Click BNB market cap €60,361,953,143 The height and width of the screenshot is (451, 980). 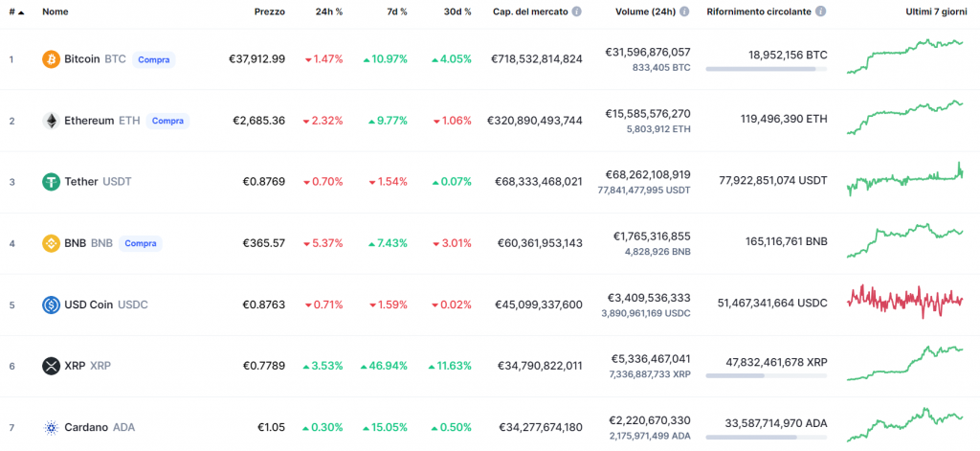540,243
